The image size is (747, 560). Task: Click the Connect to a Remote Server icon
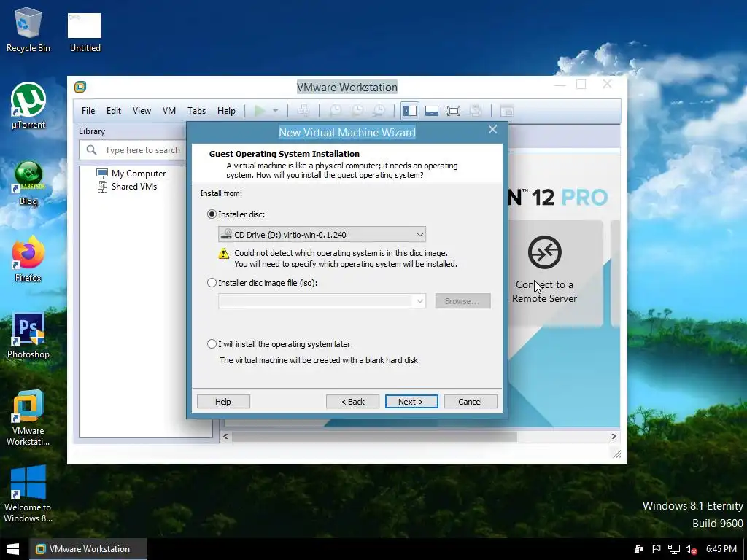544,252
